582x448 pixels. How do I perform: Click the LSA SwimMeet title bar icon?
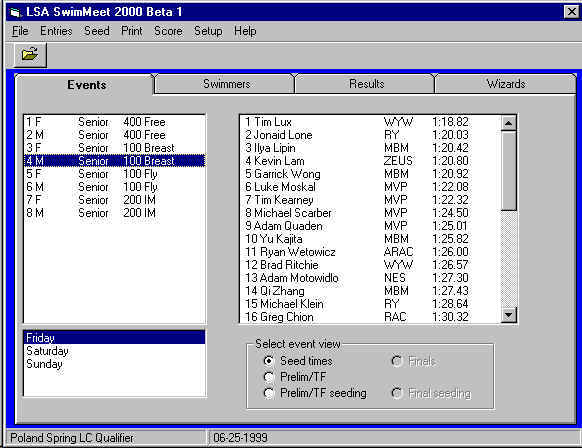click(15, 12)
